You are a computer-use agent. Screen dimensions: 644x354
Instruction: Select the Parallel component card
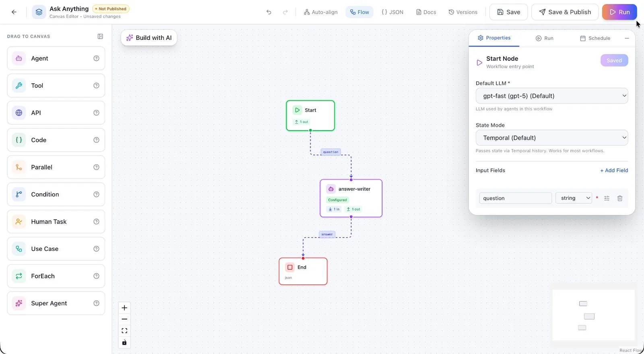56,167
